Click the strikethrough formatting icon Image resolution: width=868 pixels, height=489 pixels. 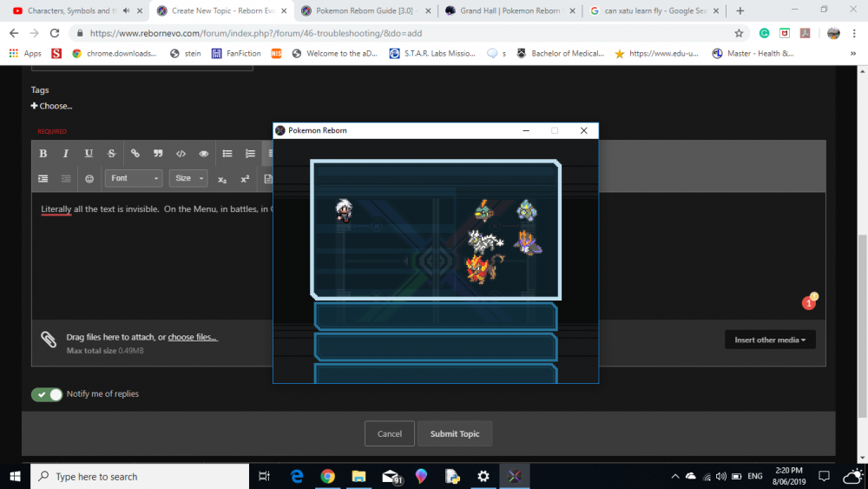click(111, 154)
